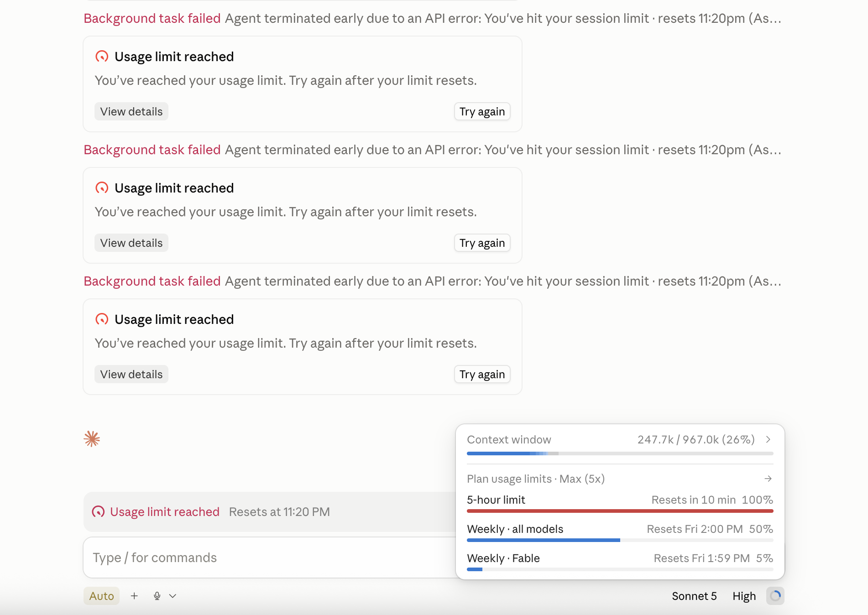Click '247.7k / 967.0k (26%)' value

pos(696,439)
